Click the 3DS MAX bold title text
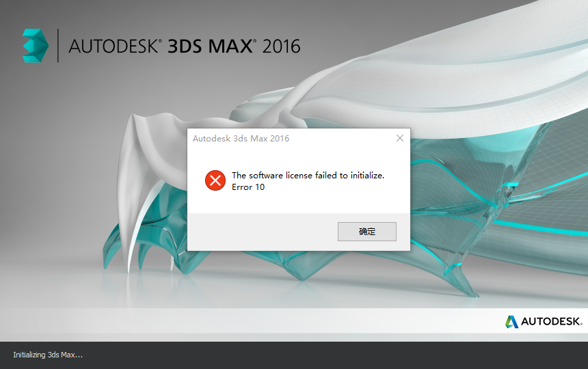 coord(211,46)
